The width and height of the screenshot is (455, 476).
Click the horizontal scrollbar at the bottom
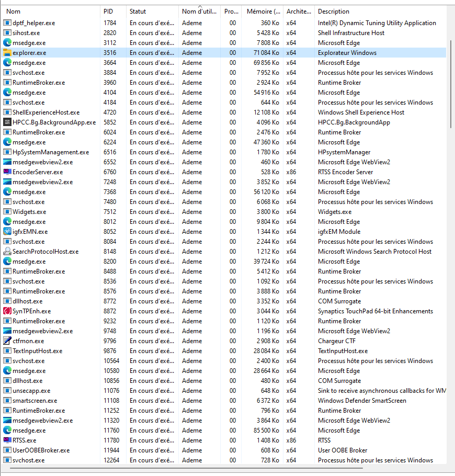coord(186,468)
